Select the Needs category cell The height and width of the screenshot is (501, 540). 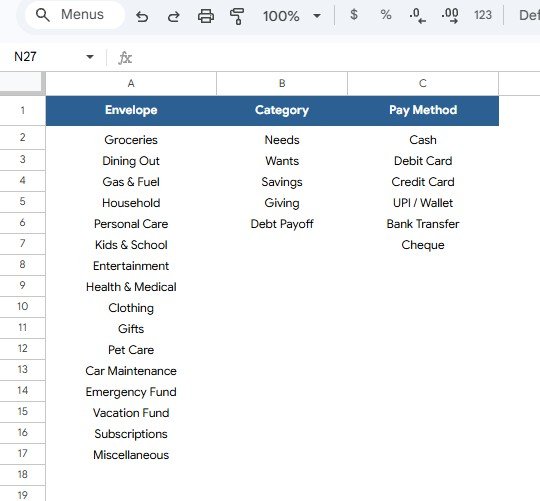pyautogui.click(x=282, y=139)
